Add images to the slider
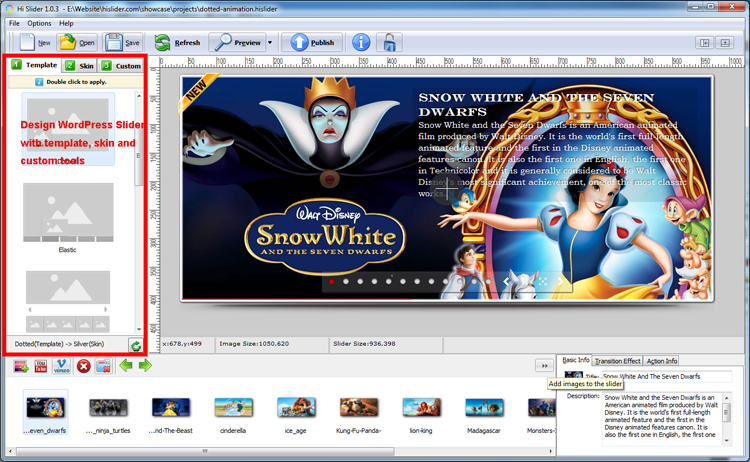The height and width of the screenshot is (462, 750). 21,366
